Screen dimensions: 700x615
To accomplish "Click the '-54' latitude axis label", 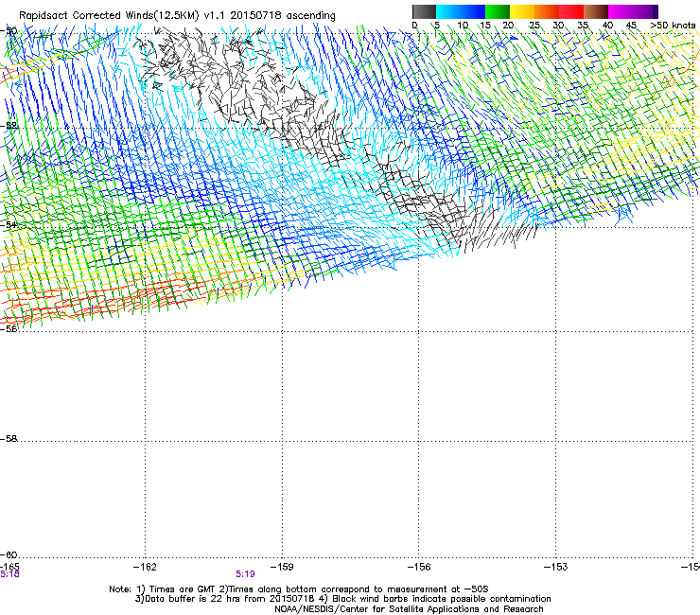I will click(9, 224).
